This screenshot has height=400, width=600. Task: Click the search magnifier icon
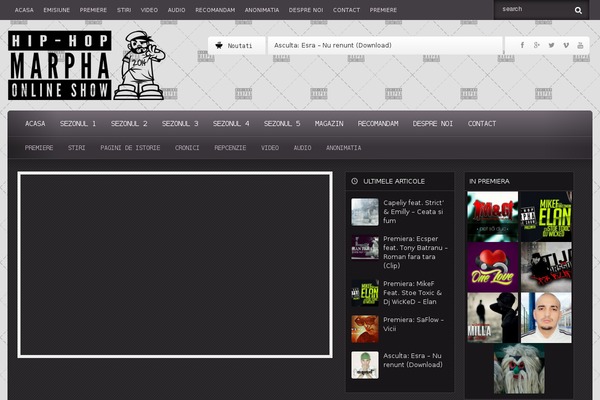(578, 10)
